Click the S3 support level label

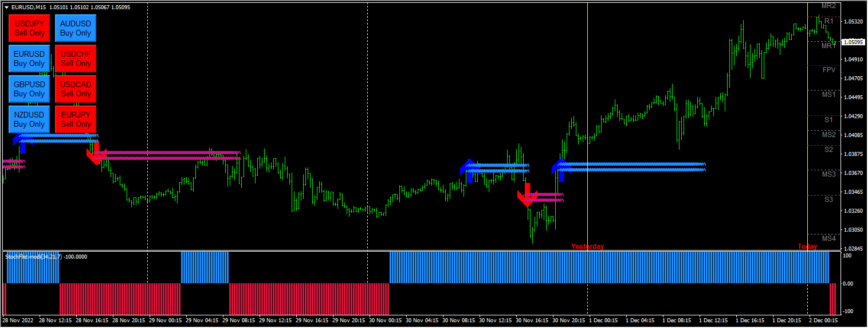click(829, 199)
